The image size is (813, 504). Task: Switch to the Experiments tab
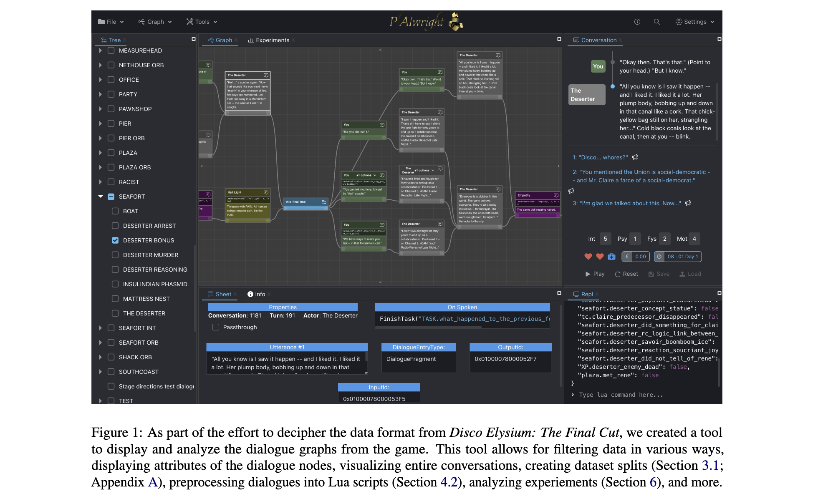point(269,40)
